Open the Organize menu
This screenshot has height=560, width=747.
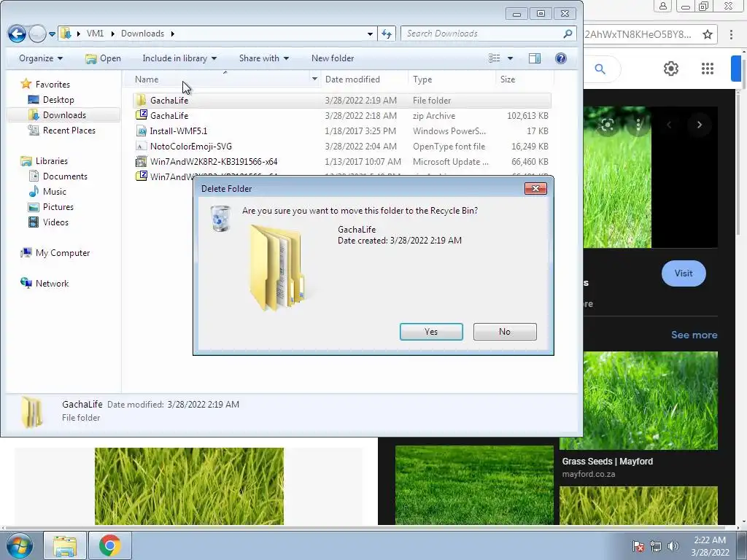click(x=41, y=58)
